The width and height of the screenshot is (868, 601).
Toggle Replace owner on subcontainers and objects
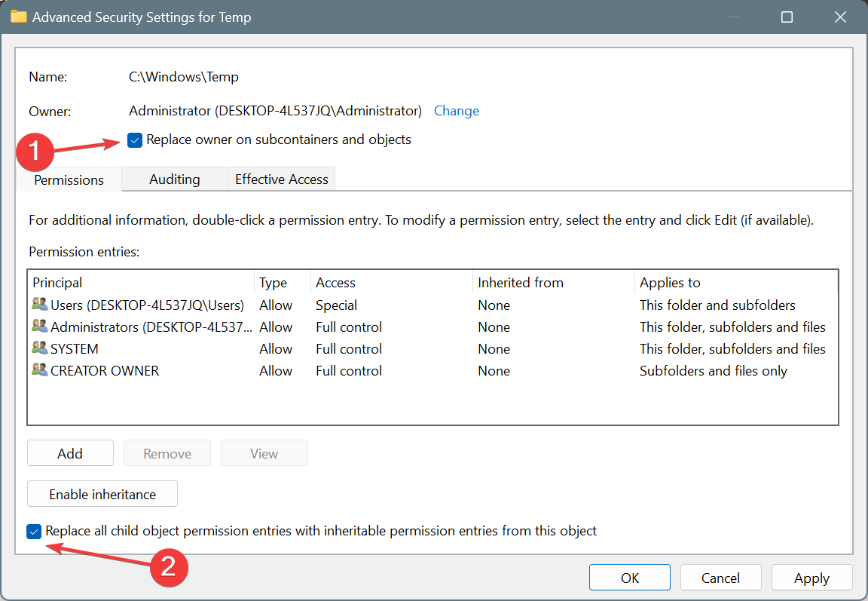click(x=135, y=140)
